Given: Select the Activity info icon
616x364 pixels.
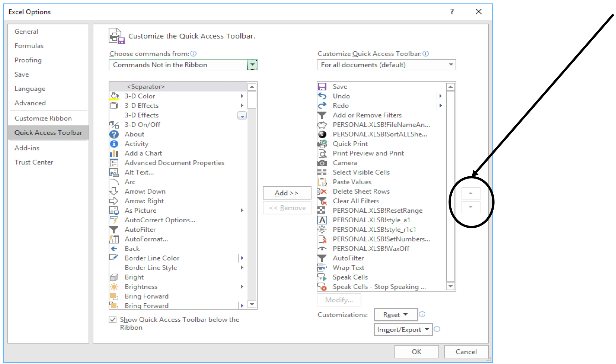Looking at the screenshot, I should tap(114, 144).
